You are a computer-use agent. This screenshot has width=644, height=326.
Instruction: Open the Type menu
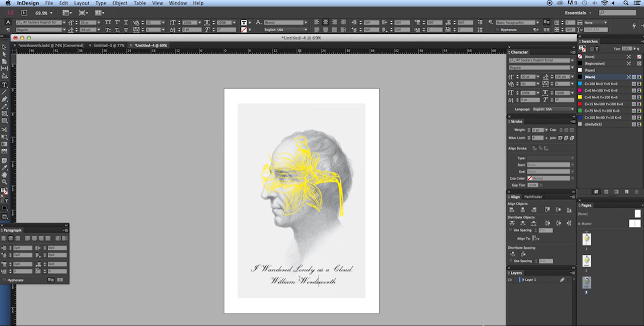[101, 3]
